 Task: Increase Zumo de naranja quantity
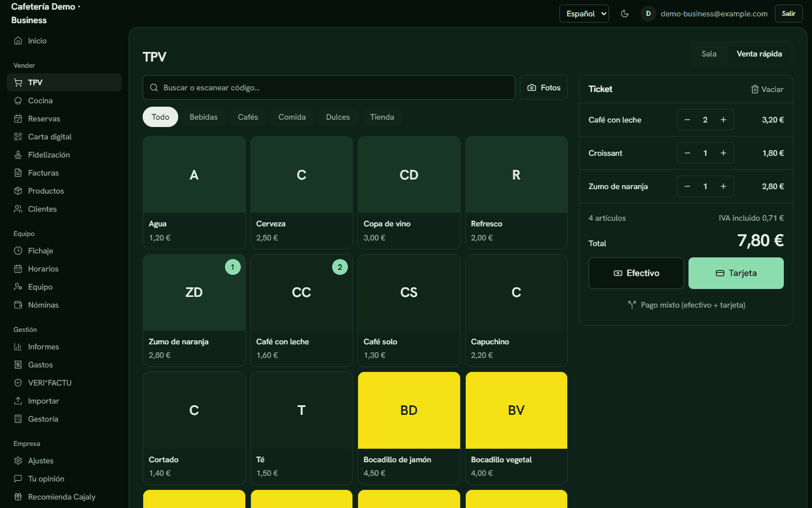tap(723, 186)
